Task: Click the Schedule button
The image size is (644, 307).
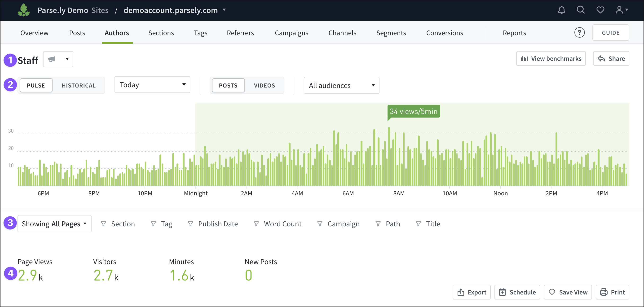Action: [517, 292]
